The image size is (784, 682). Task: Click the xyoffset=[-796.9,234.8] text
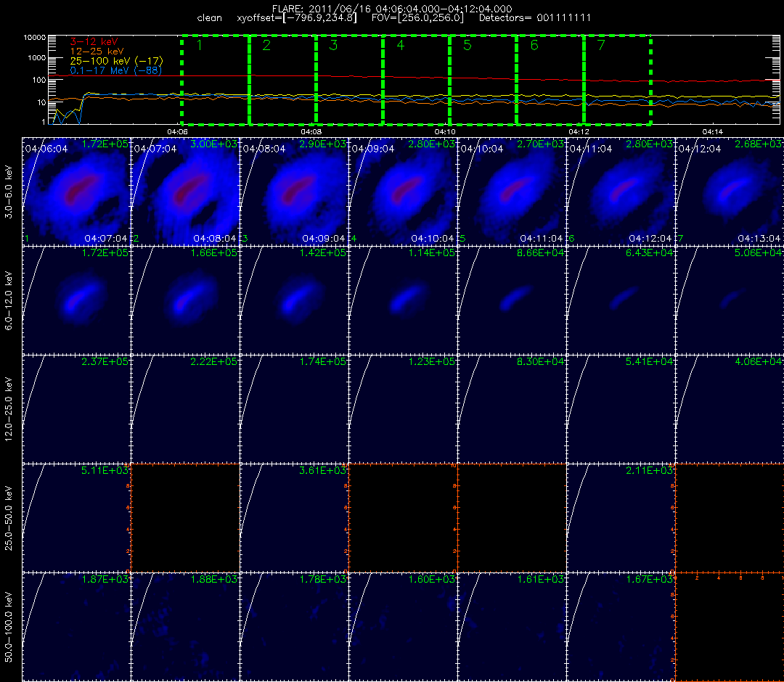[x=297, y=18]
